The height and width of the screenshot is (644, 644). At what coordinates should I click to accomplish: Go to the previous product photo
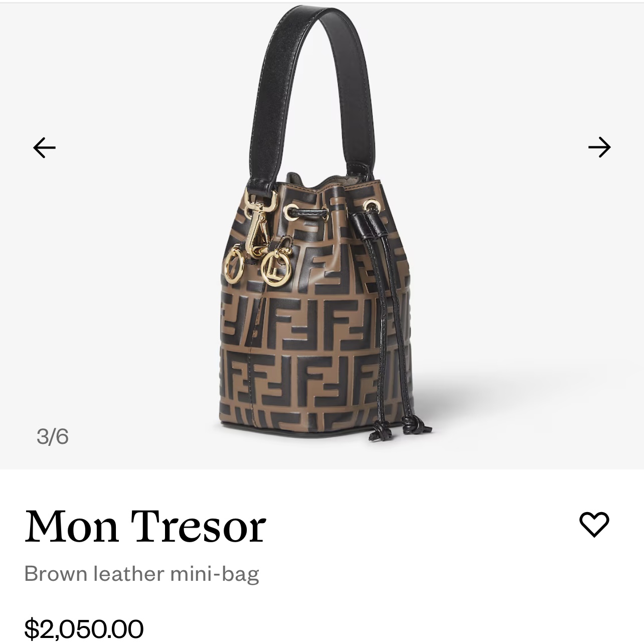pyautogui.click(x=44, y=147)
